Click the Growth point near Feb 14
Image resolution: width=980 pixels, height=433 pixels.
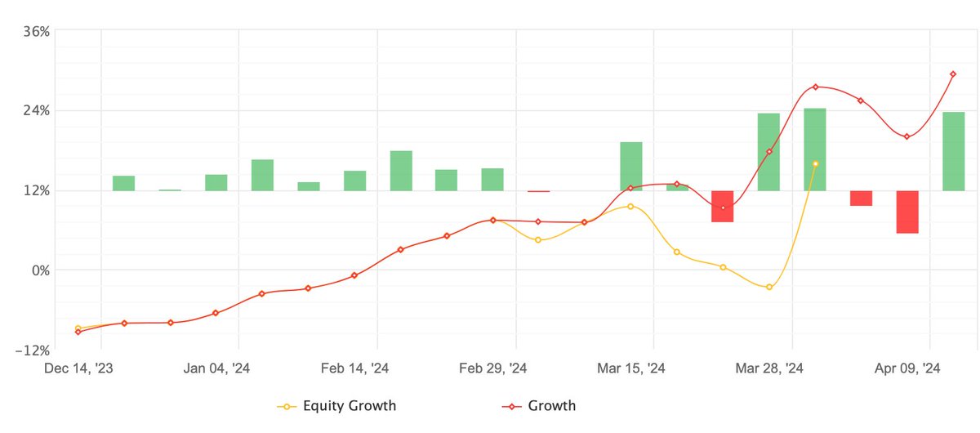pos(354,275)
